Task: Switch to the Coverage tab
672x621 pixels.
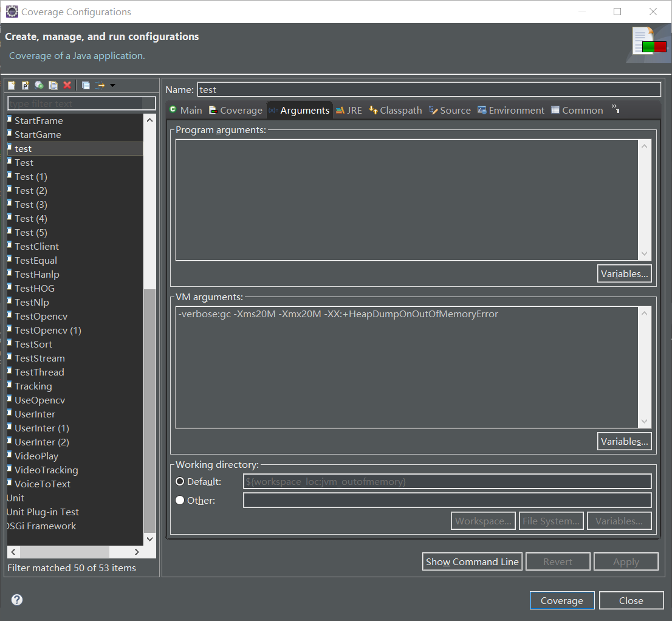Action: click(235, 110)
